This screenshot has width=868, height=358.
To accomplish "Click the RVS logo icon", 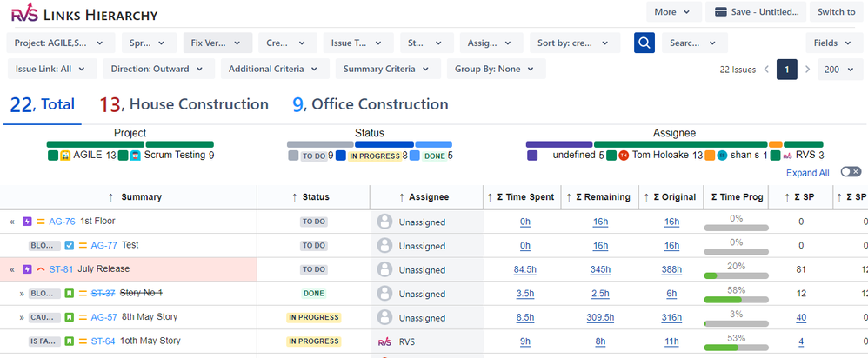I will click(23, 13).
